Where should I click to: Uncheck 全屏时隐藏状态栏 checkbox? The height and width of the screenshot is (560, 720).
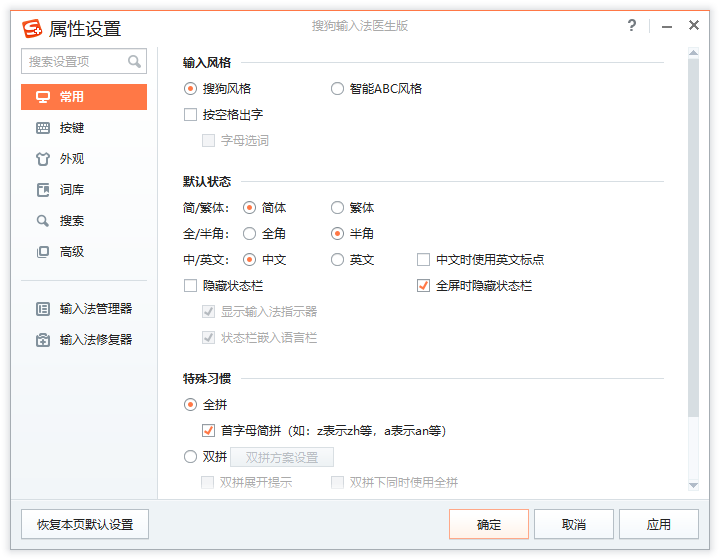click(x=423, y=286)
